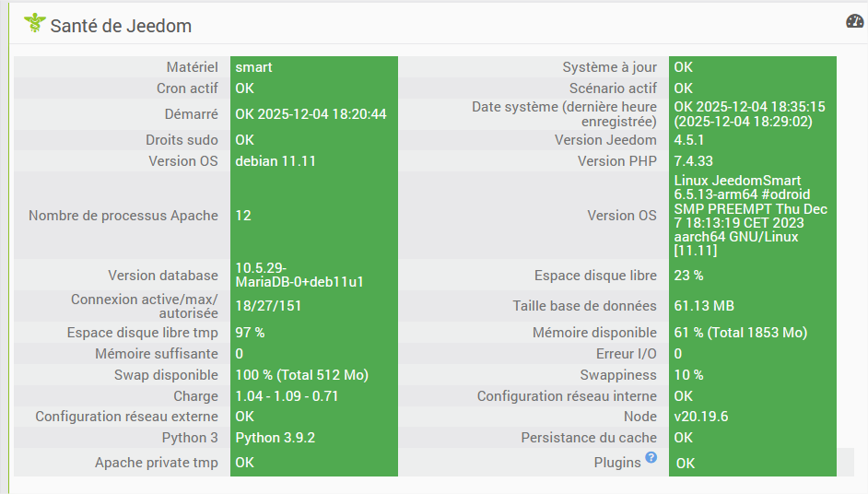The image size is (868, 494).
Task: Open the gauge dashboard icon at top right
Action: 854,21
